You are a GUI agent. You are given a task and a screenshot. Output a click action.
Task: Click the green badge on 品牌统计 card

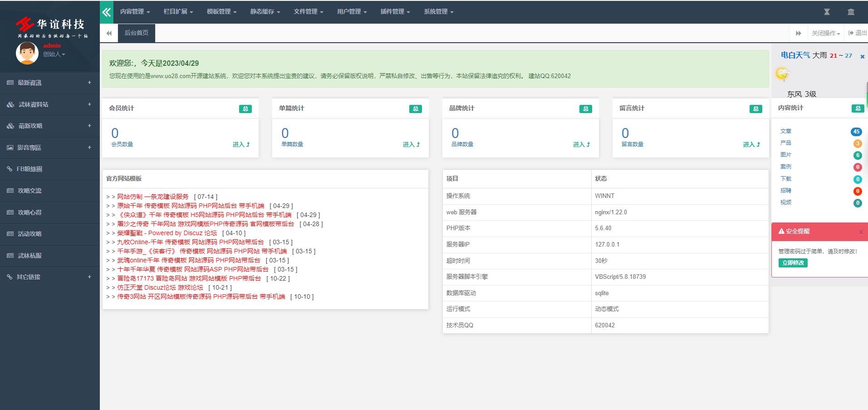click(586, 109)
